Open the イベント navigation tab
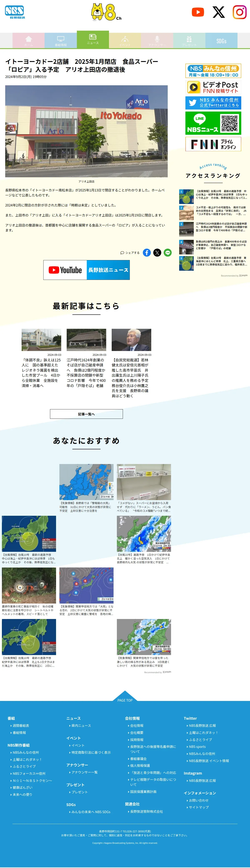Screen dimensions: 250x868 click(125, 41)
